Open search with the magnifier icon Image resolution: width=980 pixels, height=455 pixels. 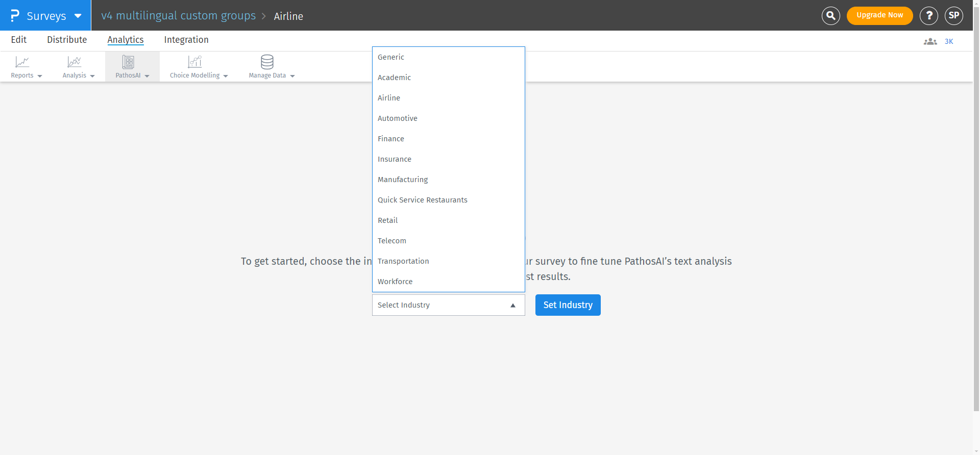pyautogui.click(x=830, y=16)
